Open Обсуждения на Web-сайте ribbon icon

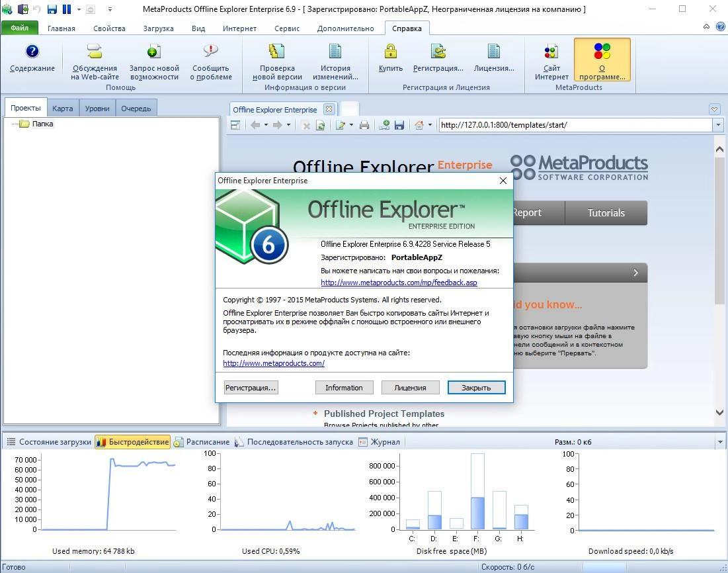point(95,51)
